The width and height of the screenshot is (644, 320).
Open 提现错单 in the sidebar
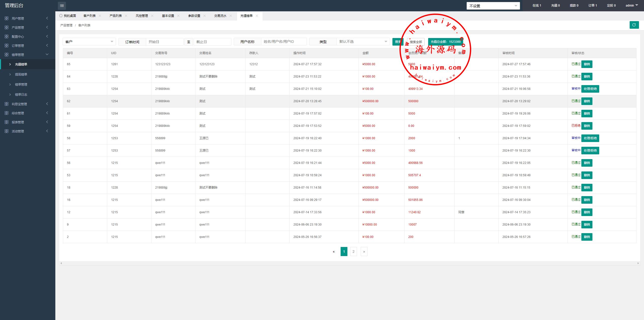click(x=21, y=74)
